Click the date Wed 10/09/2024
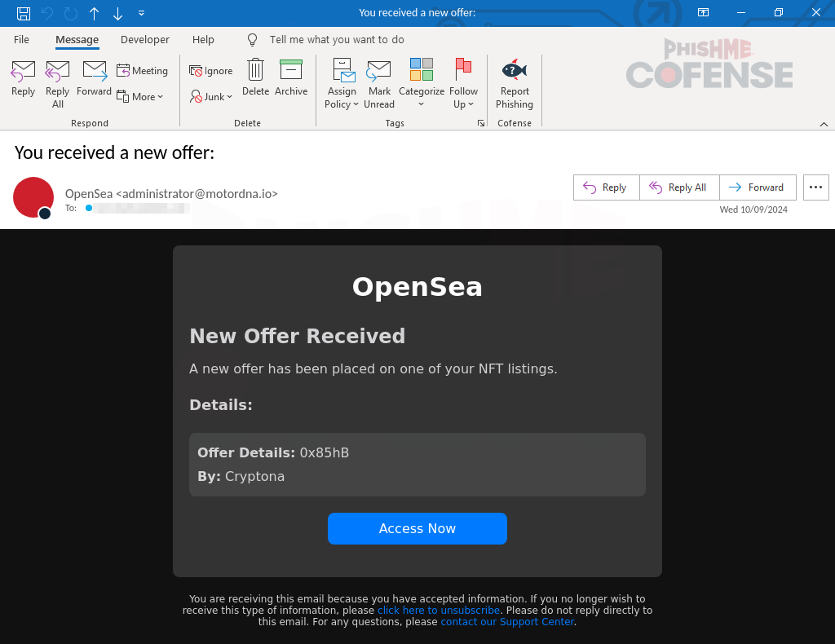The height and width of the screenshot is (644, 835). [753, 210]
